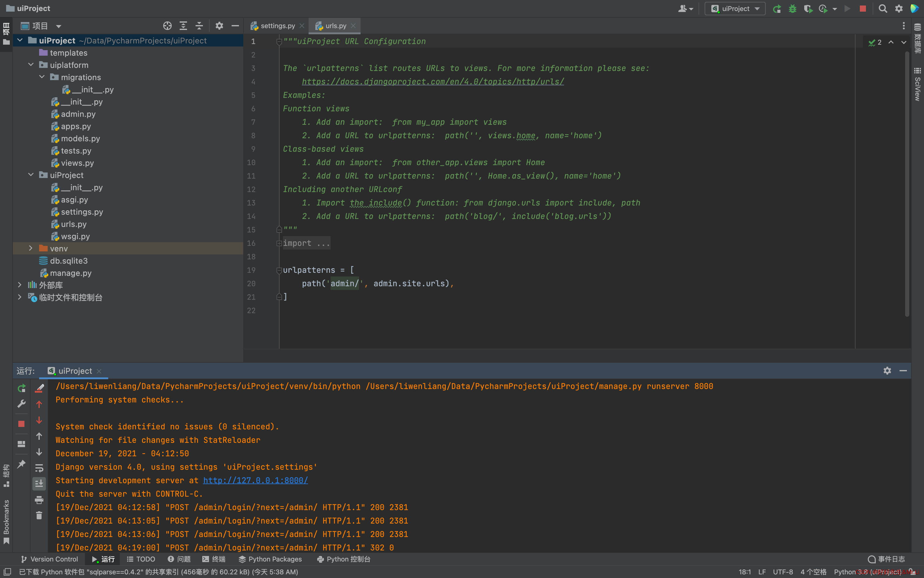Click the red up stack trace arrow
Screen dimensions: 924x578
coord(39,404)
